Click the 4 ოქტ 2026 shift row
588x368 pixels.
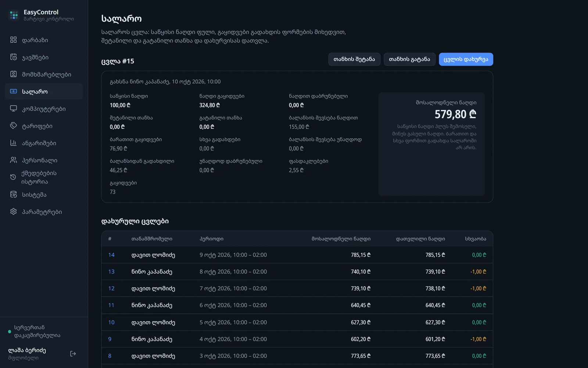(297, 339)
